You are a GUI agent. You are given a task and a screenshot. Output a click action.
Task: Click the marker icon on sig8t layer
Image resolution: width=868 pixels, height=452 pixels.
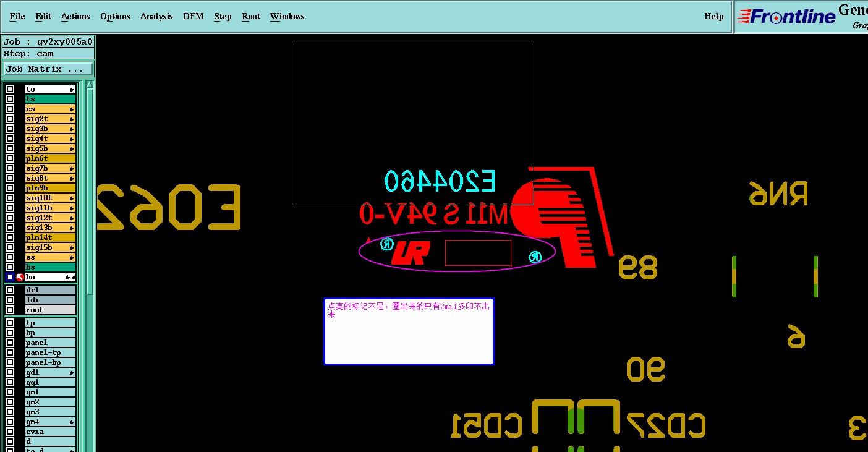coord(72,178)
